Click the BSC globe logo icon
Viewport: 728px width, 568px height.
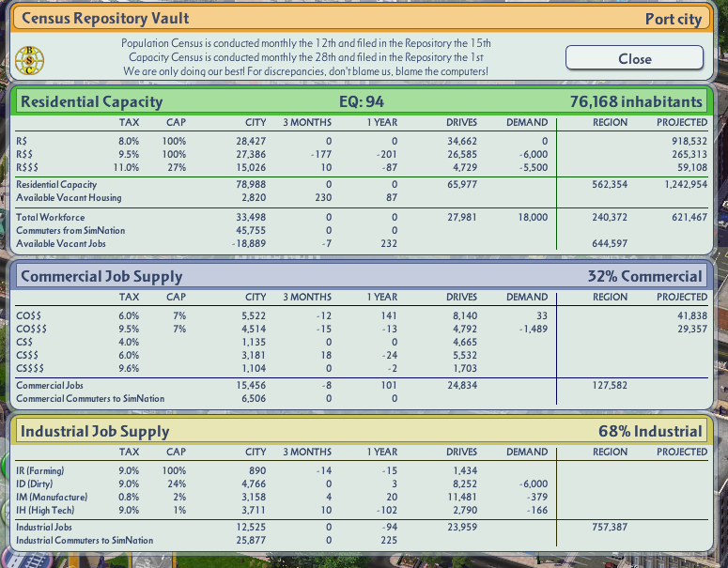[x=29, y=60]
